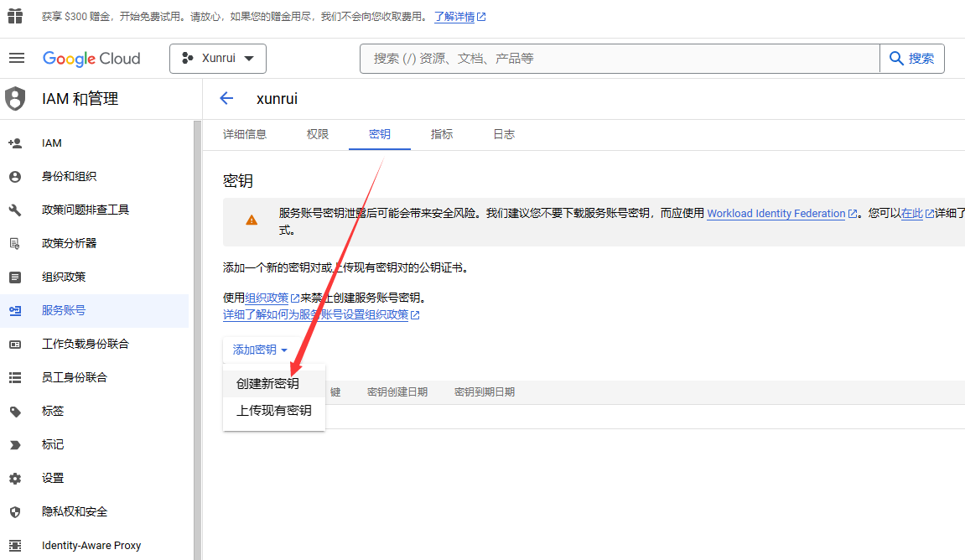Click the 密钥到期日期 column header
Viewport: 965px width, 560px height.
click(485, 392)
